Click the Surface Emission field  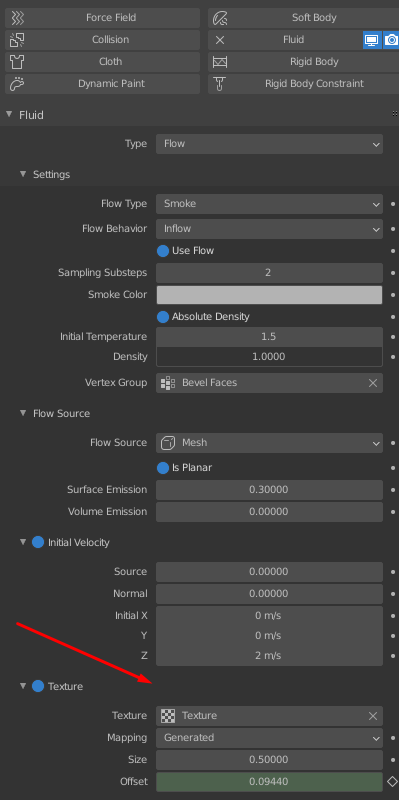269,490
